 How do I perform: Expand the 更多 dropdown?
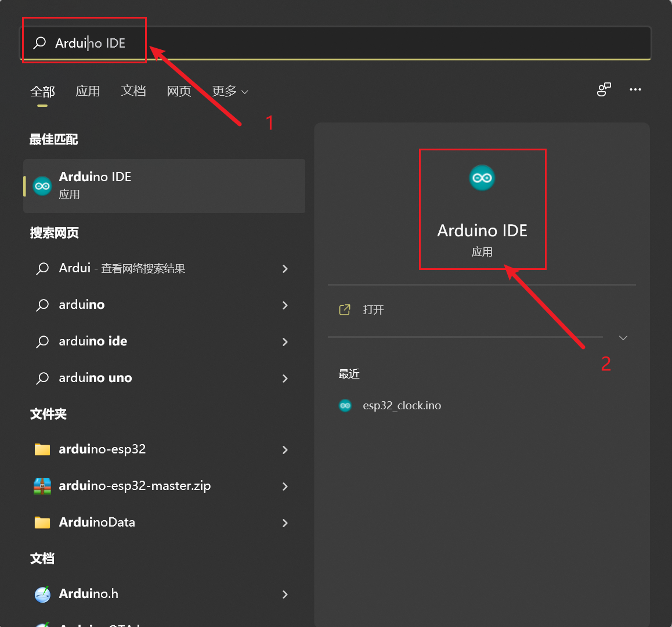point(230,91)
